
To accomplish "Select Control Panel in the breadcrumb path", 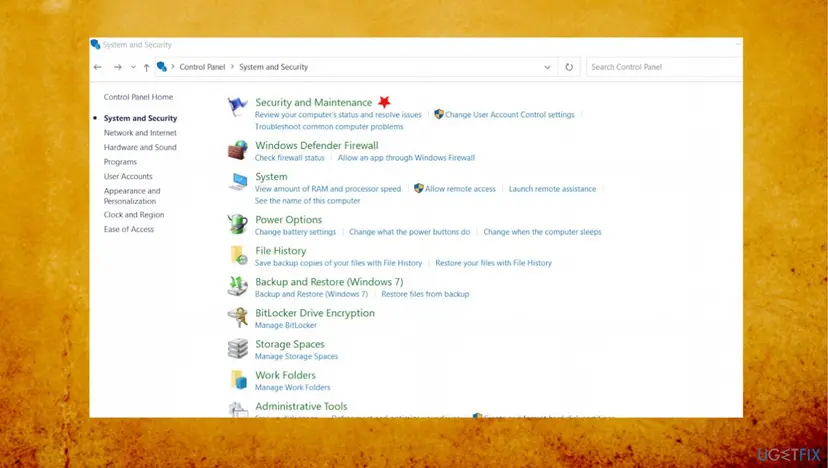I will (202, 67).
